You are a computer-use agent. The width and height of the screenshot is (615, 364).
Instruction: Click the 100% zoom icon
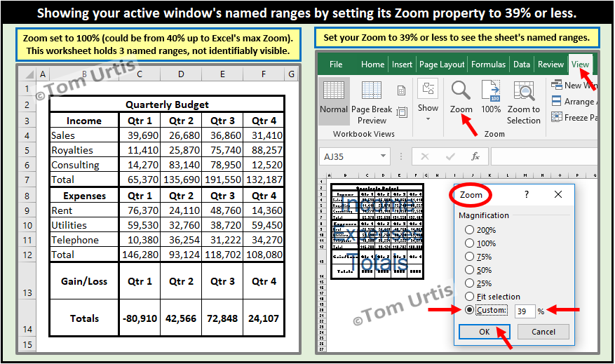pyautogui.click(x=491, y=90)
